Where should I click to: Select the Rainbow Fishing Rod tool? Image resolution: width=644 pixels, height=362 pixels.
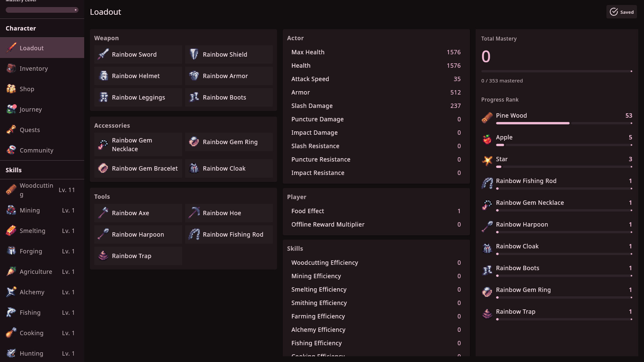[x=229, y=234]
